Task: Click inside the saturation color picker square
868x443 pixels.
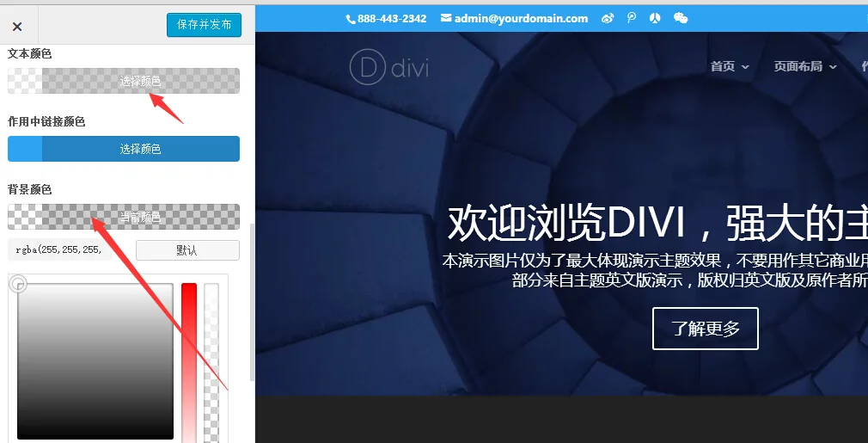Action: [95, 361]
